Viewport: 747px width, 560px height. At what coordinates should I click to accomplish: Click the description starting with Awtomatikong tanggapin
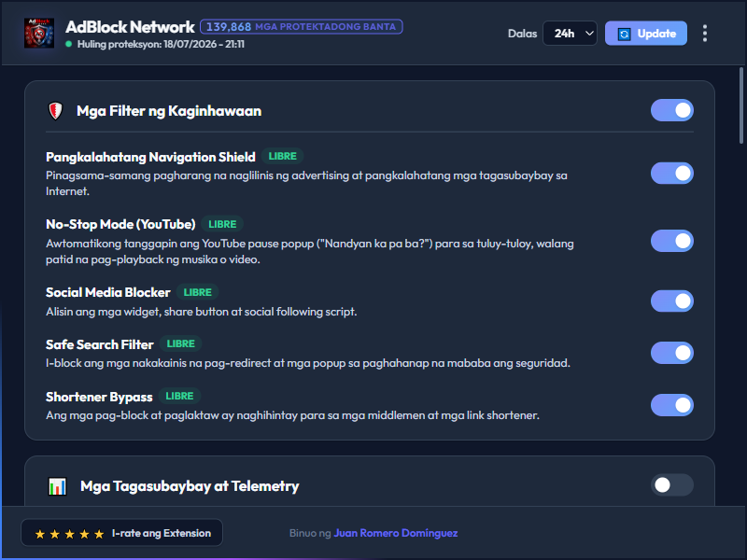point(310,251)
